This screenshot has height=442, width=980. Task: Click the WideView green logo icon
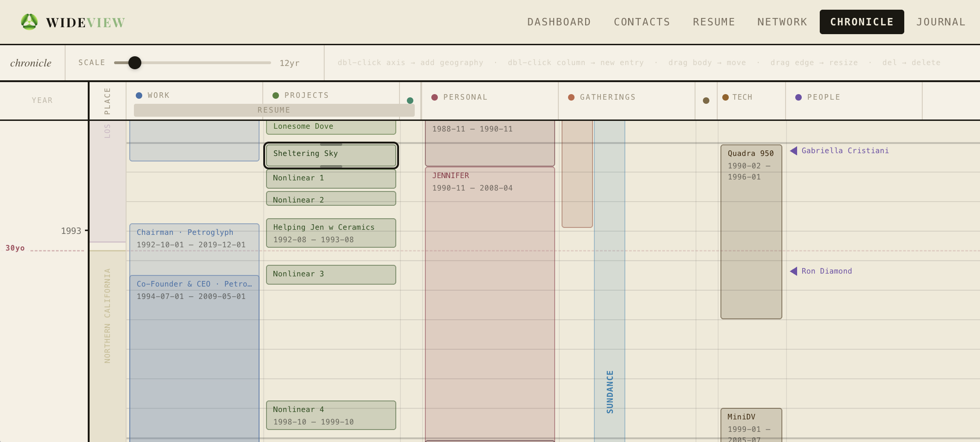[29, 22]
